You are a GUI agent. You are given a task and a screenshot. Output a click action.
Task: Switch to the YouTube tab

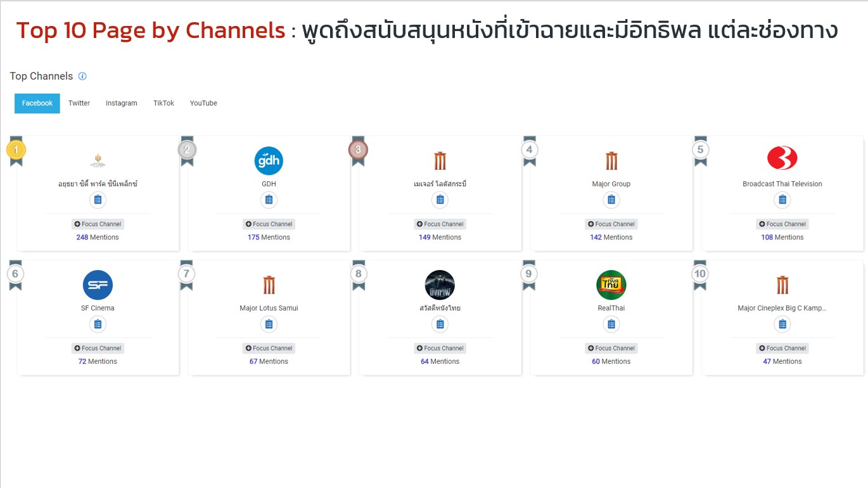203,103
